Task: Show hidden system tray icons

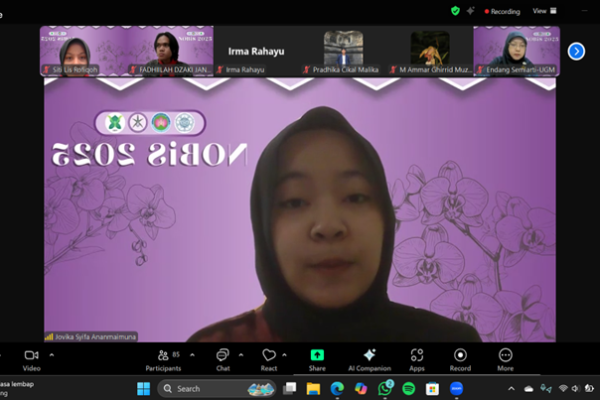Action: click(512, 389)
